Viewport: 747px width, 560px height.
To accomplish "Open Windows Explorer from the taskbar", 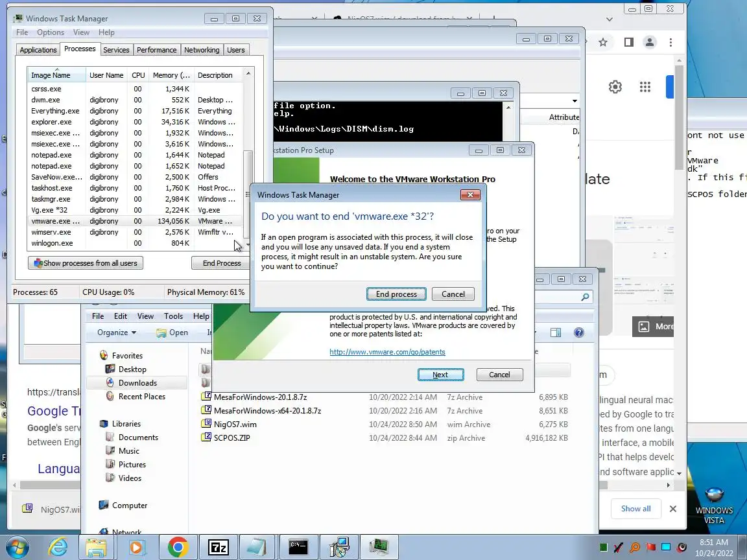I will pos(96,547).
